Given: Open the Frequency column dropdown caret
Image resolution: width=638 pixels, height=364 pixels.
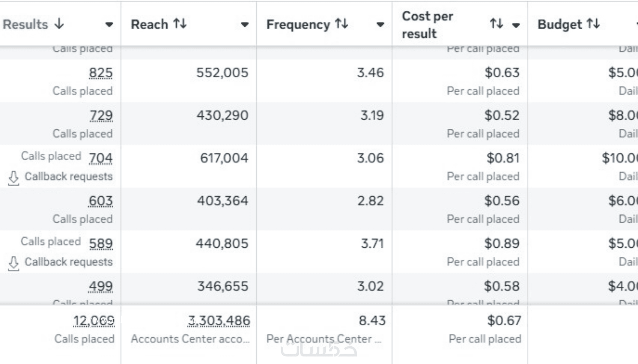Looking at the screenshot, I should pyautogui.click(x=380, y=25).
